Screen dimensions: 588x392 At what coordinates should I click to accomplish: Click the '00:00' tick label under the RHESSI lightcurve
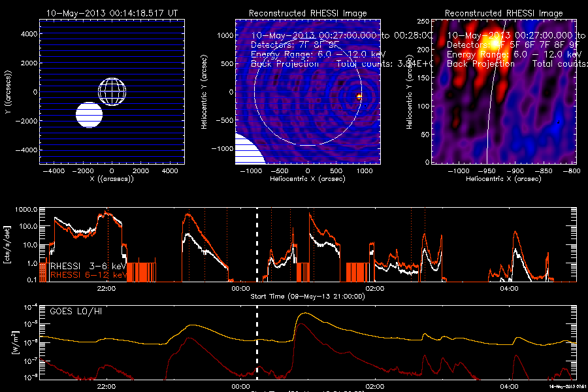(x=240, y=289)
